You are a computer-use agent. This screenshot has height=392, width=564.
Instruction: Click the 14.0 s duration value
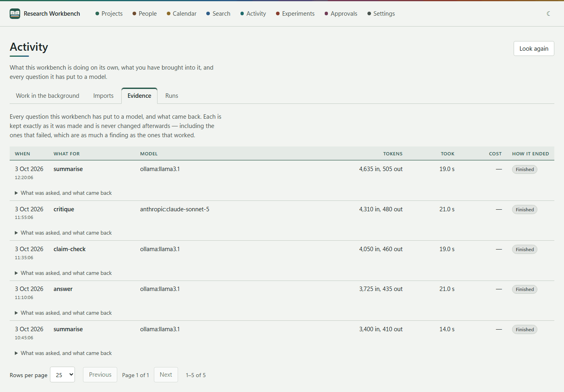coord(447,329)
